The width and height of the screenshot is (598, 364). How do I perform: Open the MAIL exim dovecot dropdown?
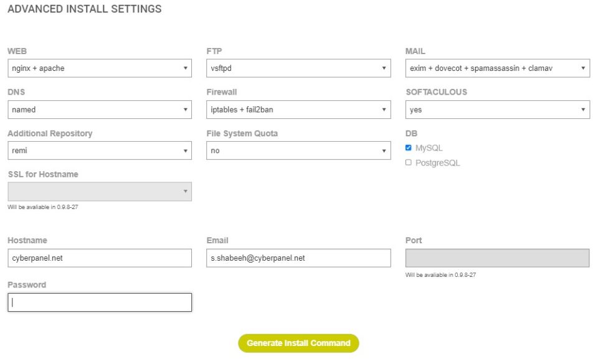pyautogui.click(x=498, y=68)
